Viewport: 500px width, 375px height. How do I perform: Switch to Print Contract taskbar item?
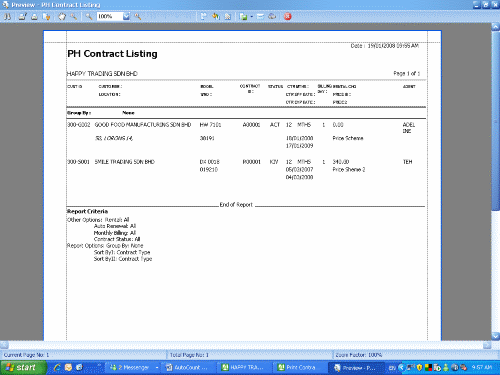click(298, 367)
